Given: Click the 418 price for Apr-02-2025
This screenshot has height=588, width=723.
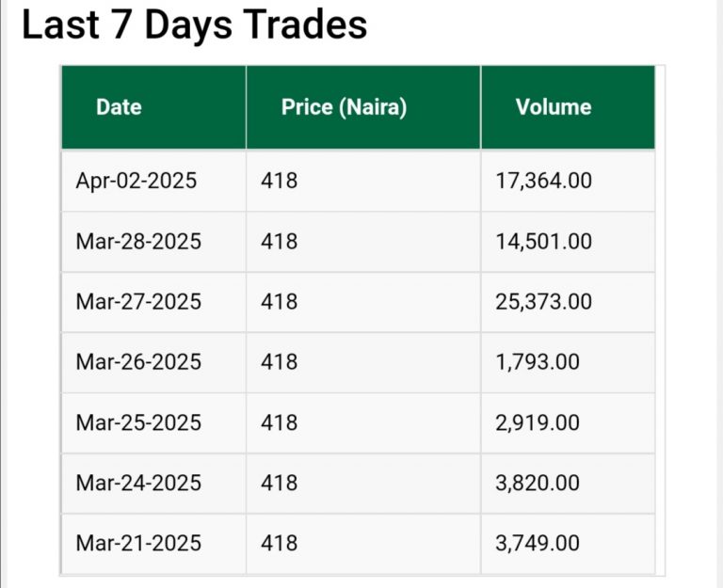Looking at the screenshot, I should 280,181.
